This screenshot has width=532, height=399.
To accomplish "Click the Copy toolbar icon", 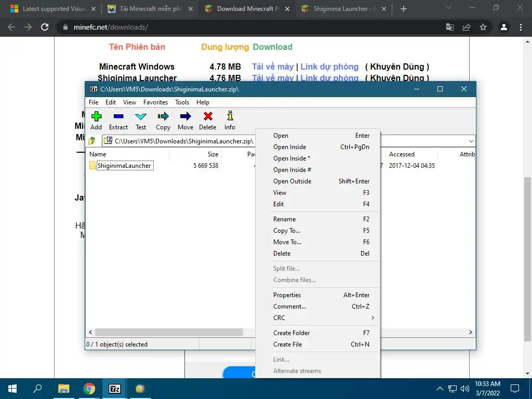I will coord(163,116).
